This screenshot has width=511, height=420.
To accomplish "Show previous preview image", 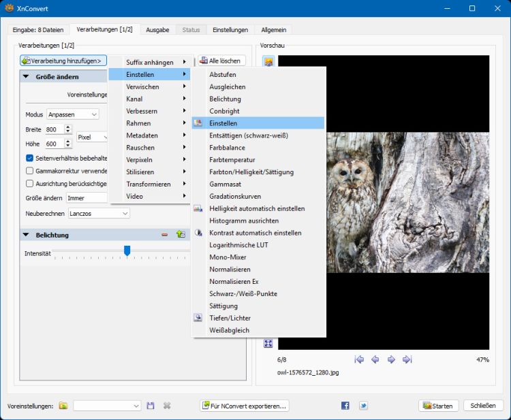I will click(x=375, y=359).
